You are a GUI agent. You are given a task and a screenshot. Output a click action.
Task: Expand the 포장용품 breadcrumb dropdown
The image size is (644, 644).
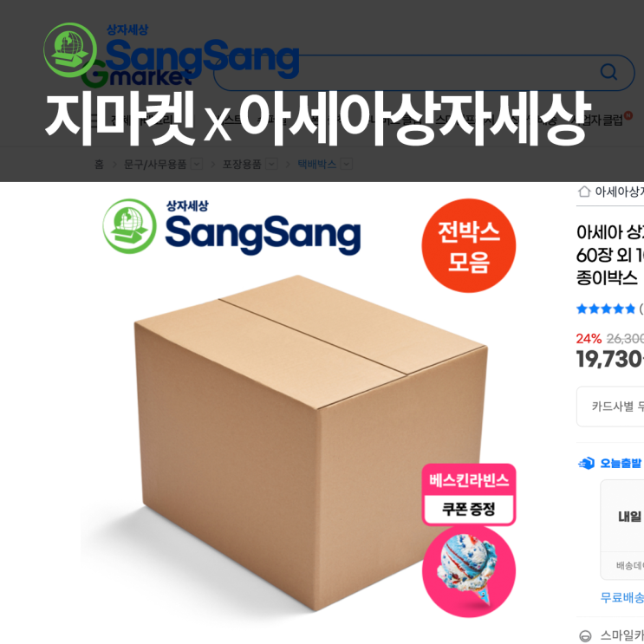tap(271, 165)
